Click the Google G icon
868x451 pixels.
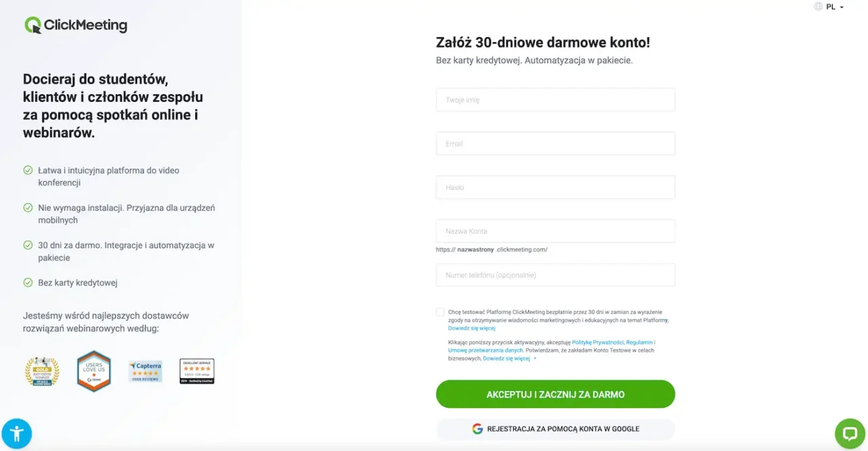pyautogui.click(x=477, y=429)
